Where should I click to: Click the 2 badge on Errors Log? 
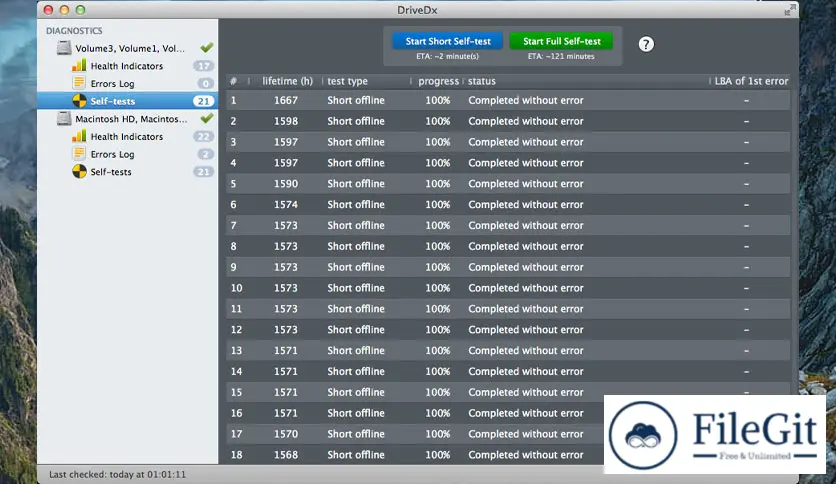pos(205,154)
